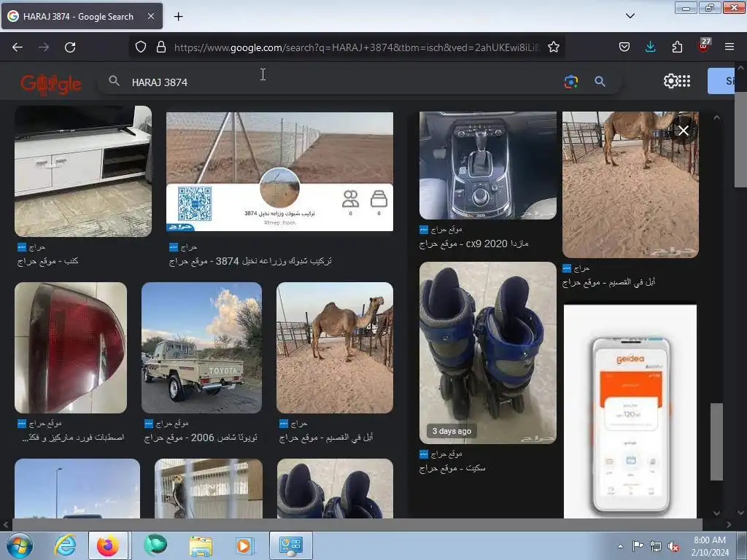Screen dimensions: 747x560
Task: View site security padlock info
Action: pos(161,47)
